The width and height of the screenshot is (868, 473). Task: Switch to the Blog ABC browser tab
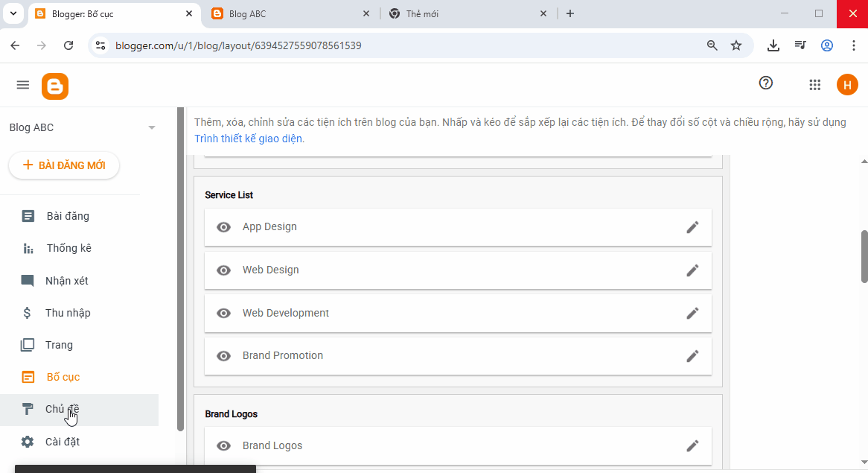pyautogui.click(x=290, y=14)
